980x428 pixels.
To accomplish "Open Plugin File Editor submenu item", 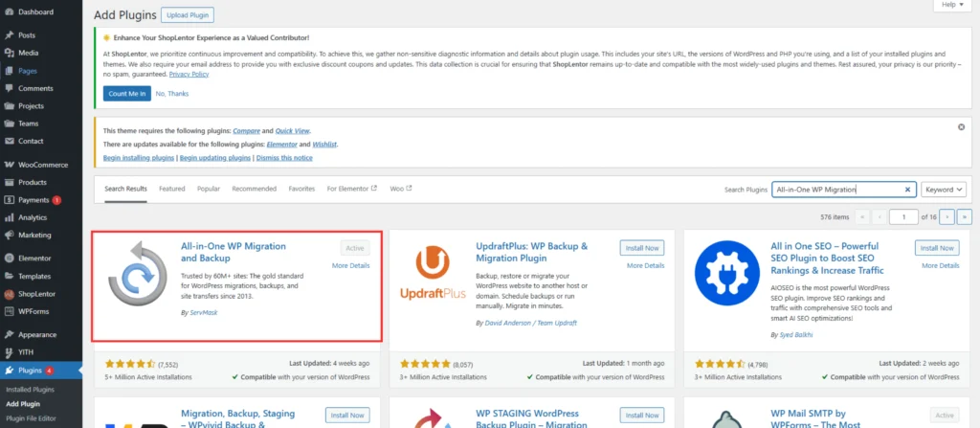I will pos(32,418).
